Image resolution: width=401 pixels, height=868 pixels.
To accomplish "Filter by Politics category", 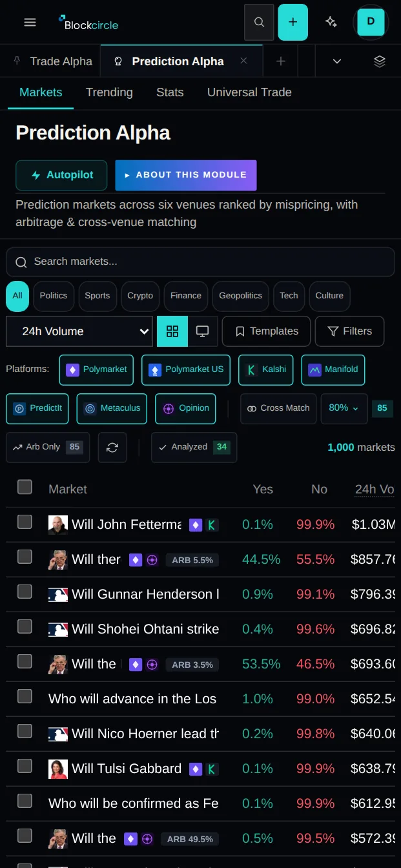I will click(x=54, y=296).
